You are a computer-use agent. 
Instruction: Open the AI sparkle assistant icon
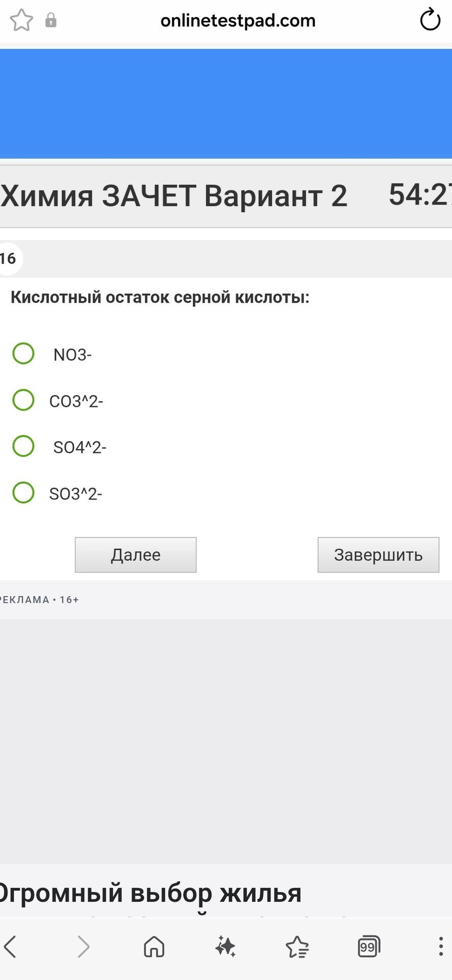pos(225,946)
